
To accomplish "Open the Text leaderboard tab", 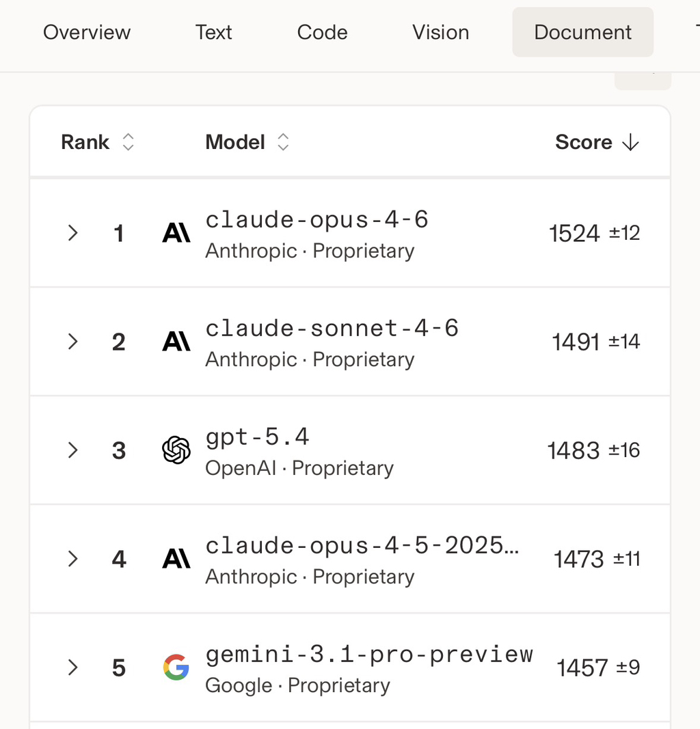I will click(214, 32).
